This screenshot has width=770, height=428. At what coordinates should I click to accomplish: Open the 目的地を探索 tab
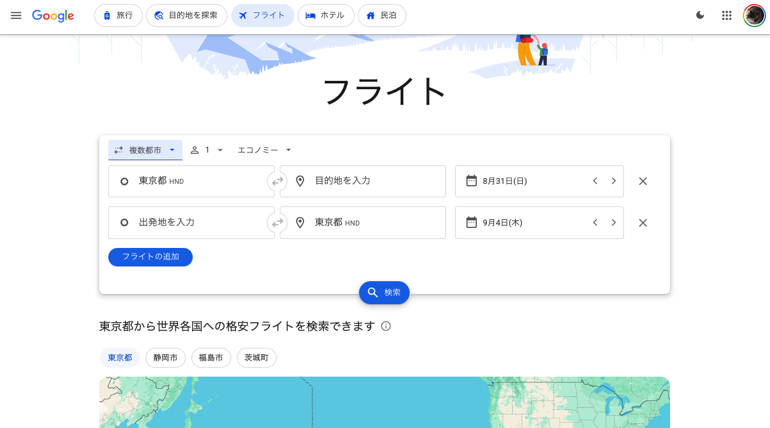[187, 15]
